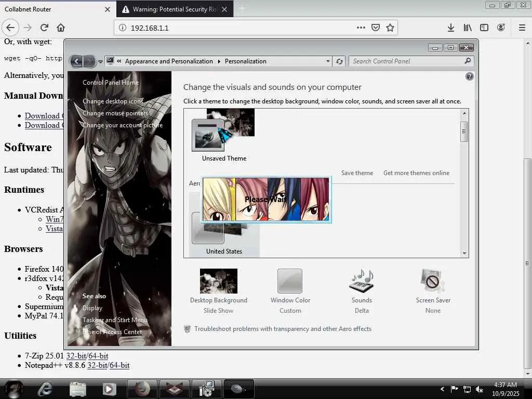This screenshot has height=399, width=532.
Task: Show site information for 192.168.1.1
Action: 123,28
